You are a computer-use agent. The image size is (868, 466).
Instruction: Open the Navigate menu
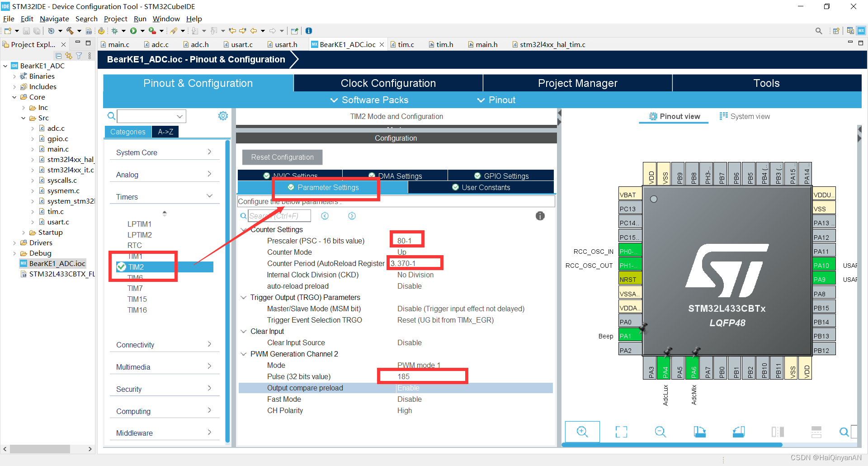pyautogui.click(x=54, y=19)
